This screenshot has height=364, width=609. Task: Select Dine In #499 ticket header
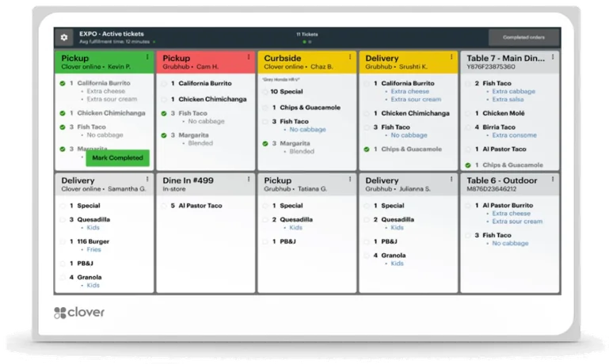(x=205, y=184)
